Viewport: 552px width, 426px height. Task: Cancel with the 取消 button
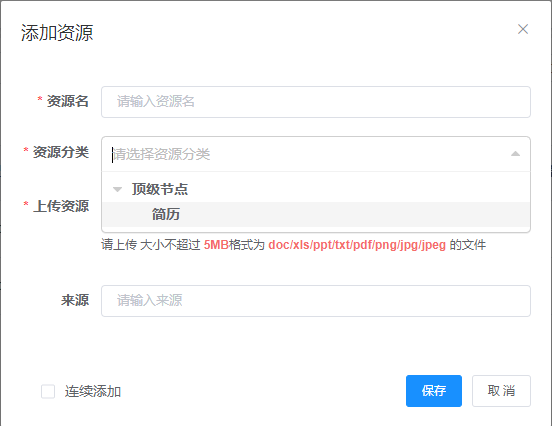pos(501,391)
